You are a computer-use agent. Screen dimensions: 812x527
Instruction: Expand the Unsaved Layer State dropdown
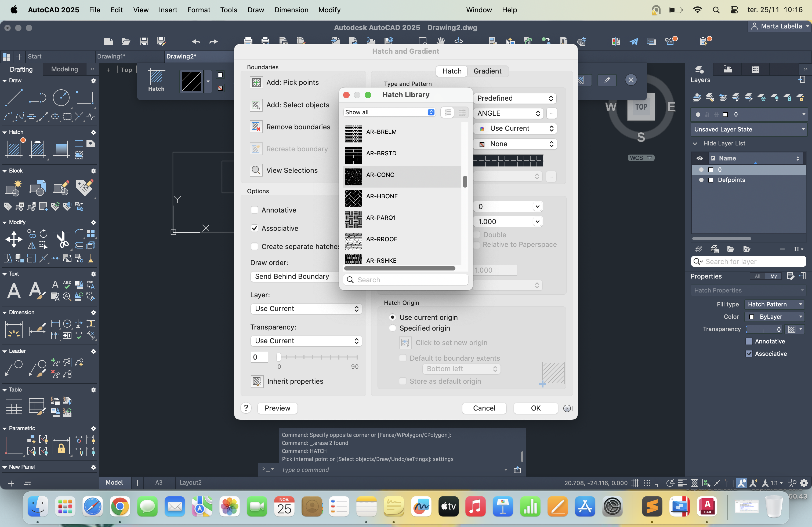point(749,130)
